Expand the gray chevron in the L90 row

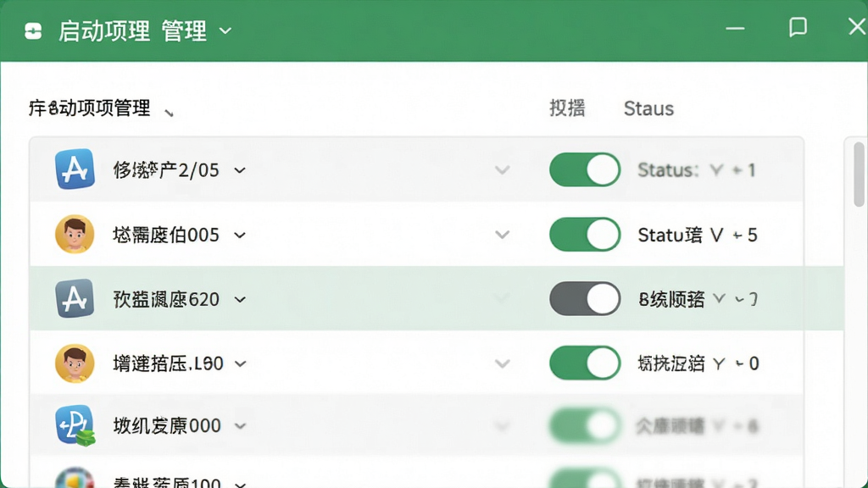coord(502,363)
